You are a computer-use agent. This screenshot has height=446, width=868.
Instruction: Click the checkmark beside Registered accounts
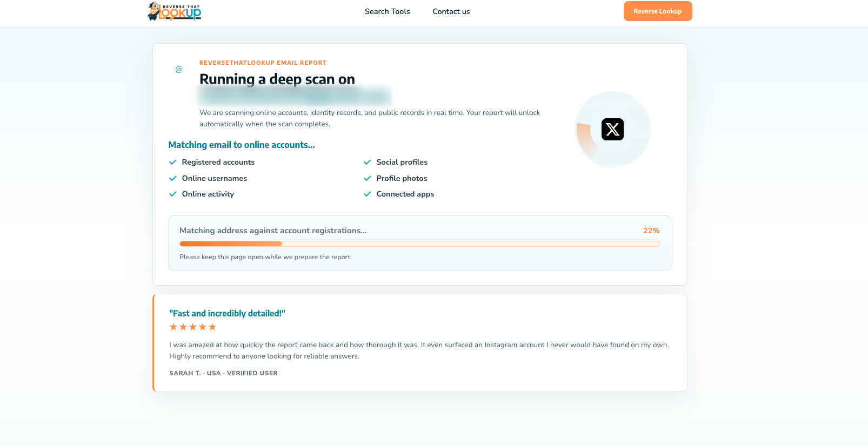[x=173, y=162]
